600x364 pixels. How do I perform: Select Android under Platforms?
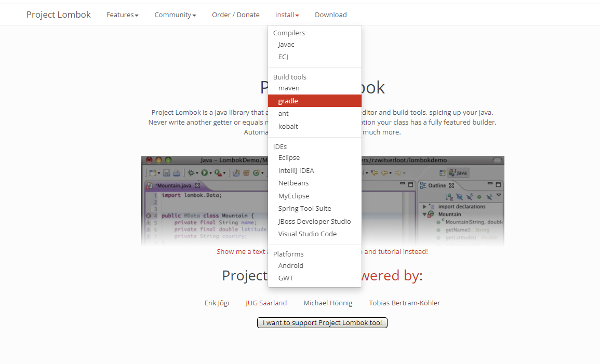coord(314,265)
